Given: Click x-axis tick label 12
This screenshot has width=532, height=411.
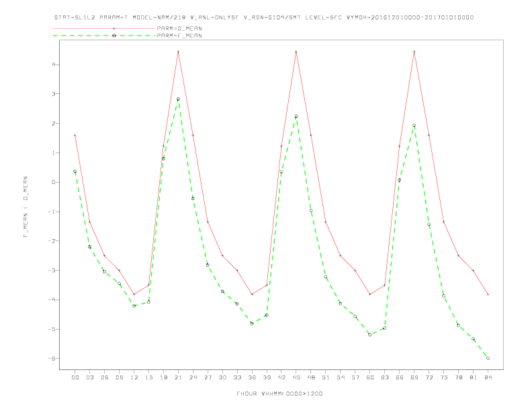Looking at the screenshot, I should tap(134, 377).
